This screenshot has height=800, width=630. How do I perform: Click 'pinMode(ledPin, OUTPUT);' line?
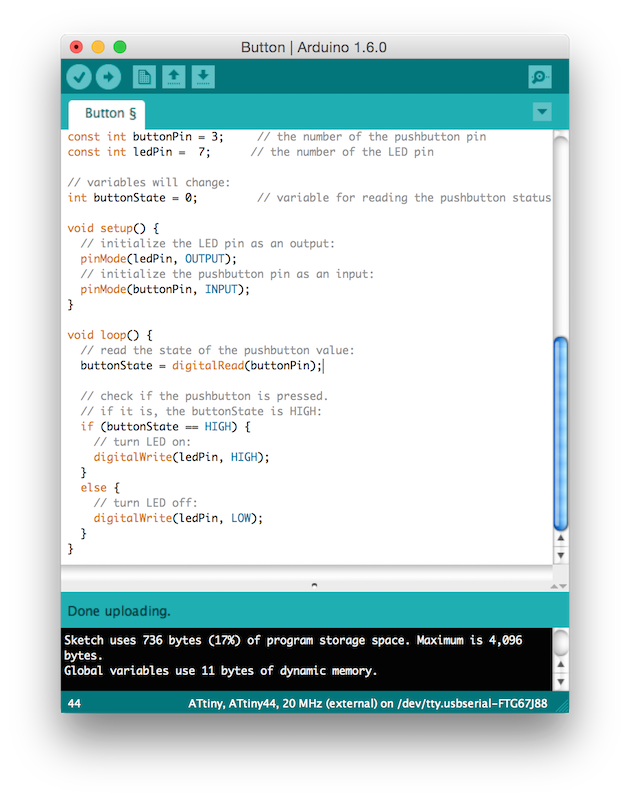(158, 259)
